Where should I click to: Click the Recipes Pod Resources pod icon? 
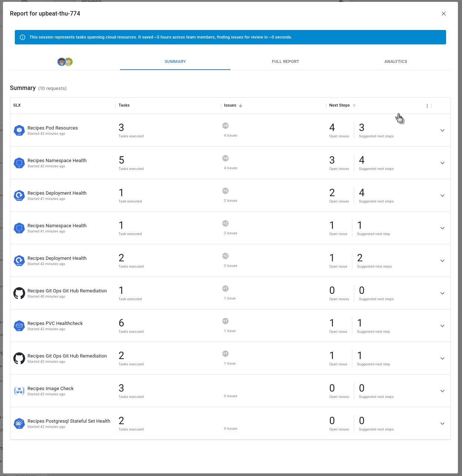pos(19,130)
